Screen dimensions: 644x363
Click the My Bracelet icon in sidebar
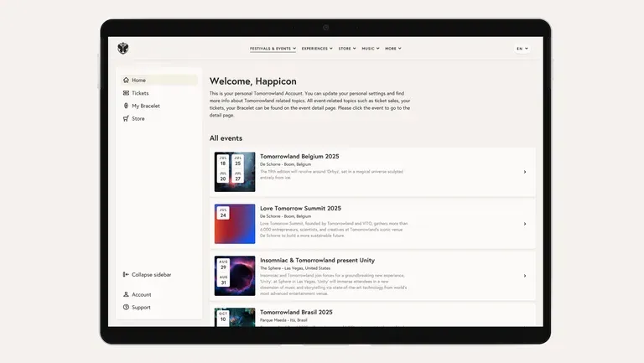tap(126, 106)
